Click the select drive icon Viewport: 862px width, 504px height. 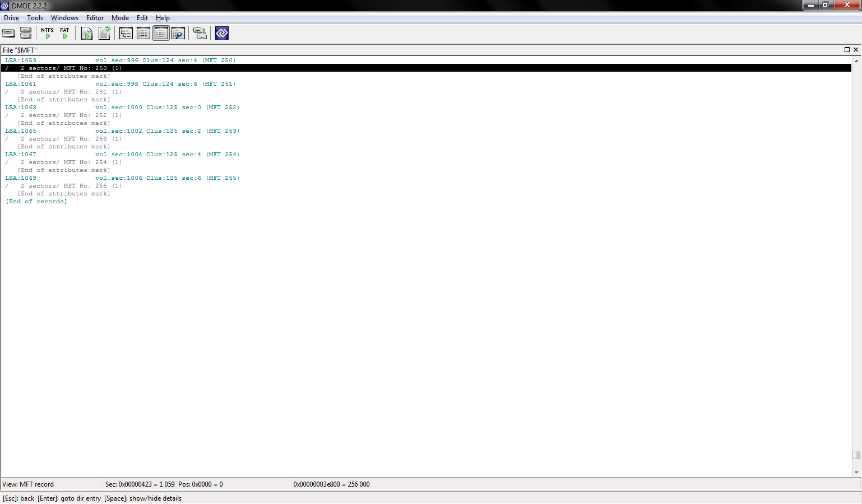pos(8,34)
